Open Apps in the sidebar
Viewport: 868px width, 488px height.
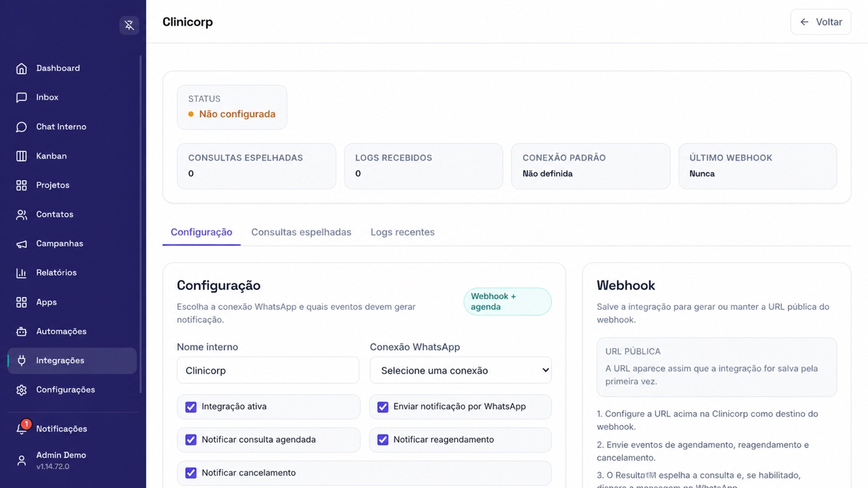point(72,302)
